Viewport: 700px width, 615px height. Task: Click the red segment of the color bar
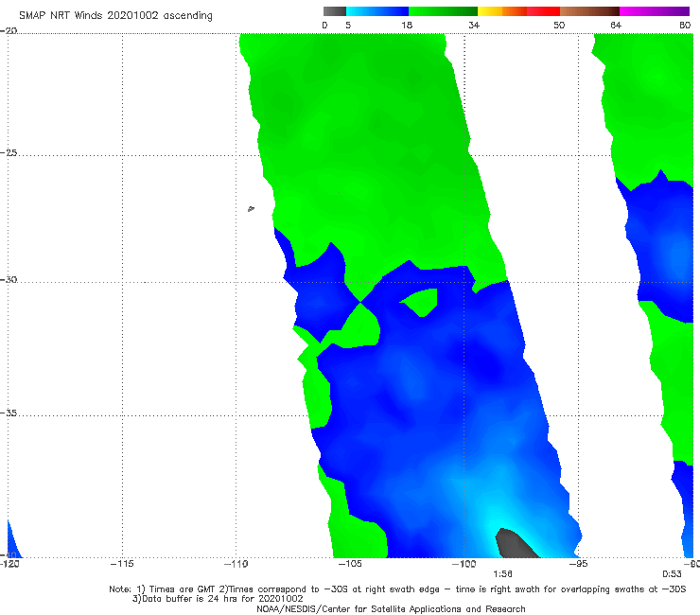tap(543, 11)
